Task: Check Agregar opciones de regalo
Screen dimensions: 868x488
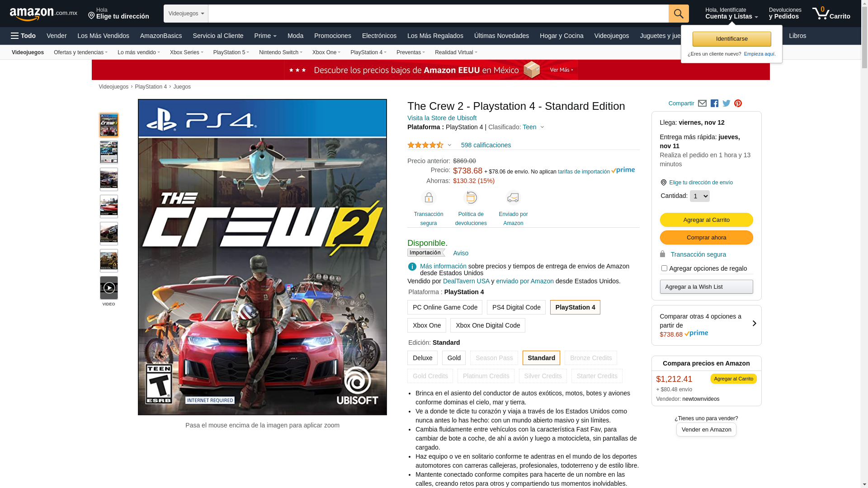Action: click(x=664, y=268)
